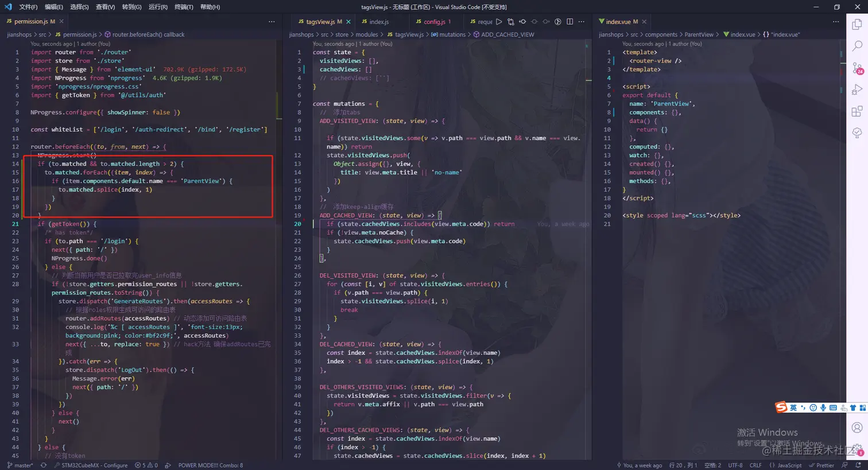Open the Extensions view
Screen dimensions: 868x470
pyautogui.click(x=857, y=111)
